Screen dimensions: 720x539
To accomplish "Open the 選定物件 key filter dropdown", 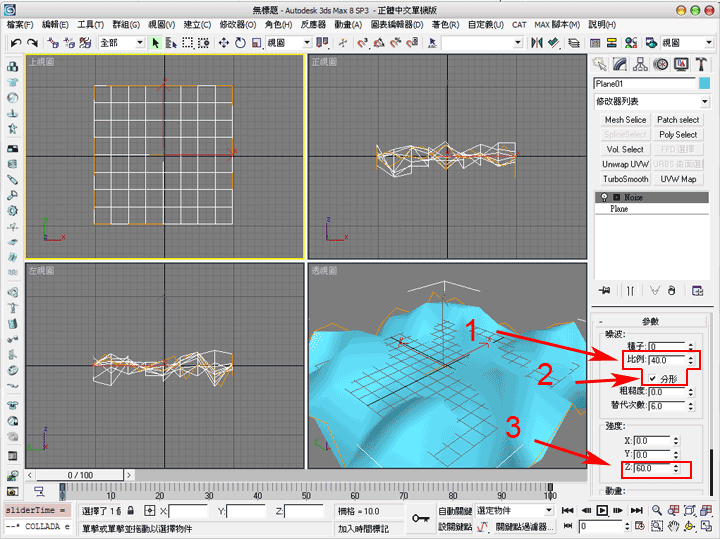I will (x=514, y=511).
